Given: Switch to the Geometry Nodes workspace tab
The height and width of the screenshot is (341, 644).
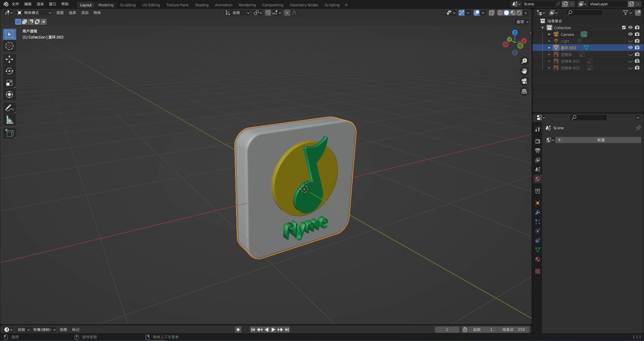Looking at the screenshot, I should click(304, 5).
